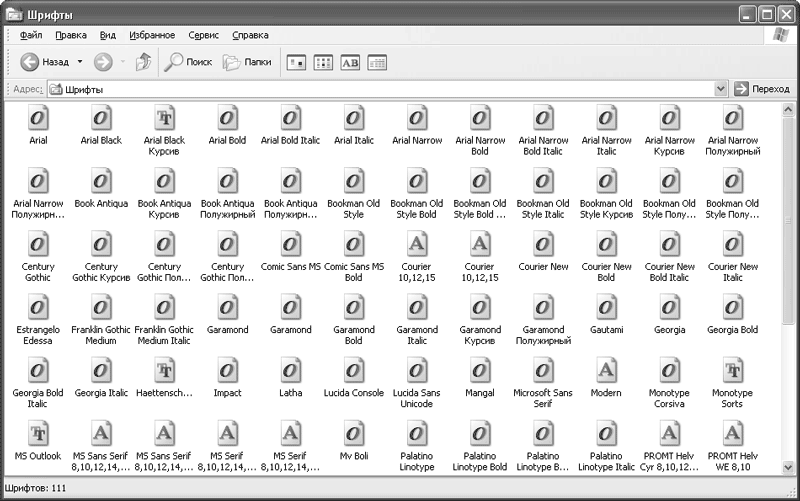Screen dimensions: 800x501
Task: Select the Century Gothic Курсив font
Action: [101, 257]
